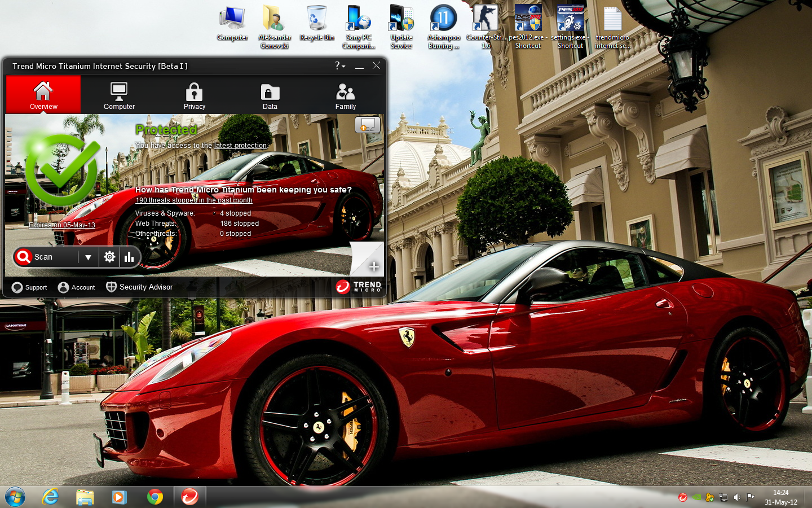Click the network tray icon
The image size is (812, 508).
[x=723, y=497]
